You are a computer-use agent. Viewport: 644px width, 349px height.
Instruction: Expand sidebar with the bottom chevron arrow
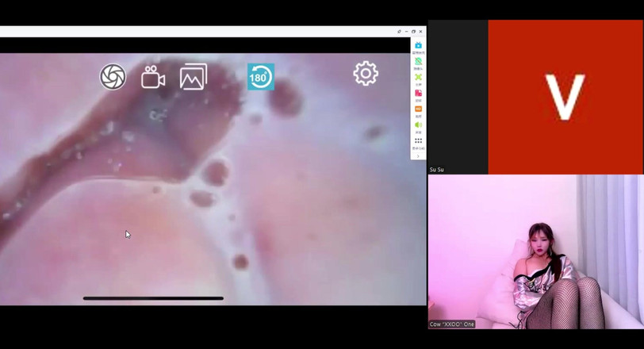click(418, 155)
